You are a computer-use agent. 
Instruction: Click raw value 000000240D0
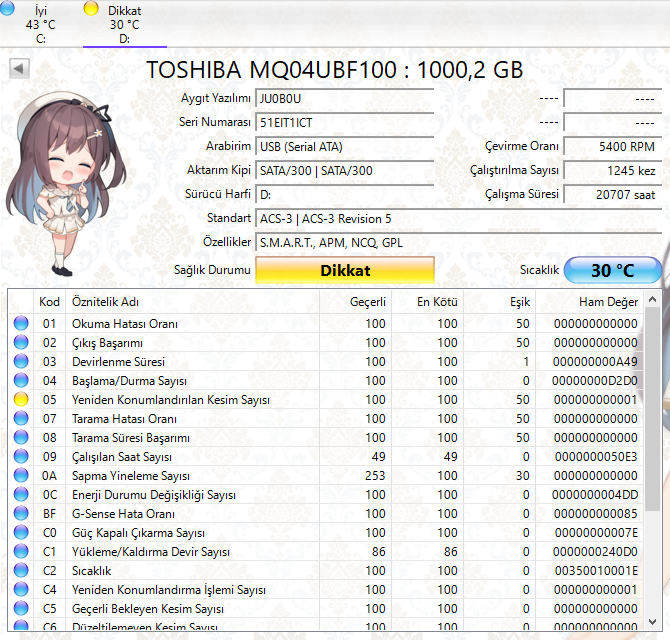[x=595, y=552]
